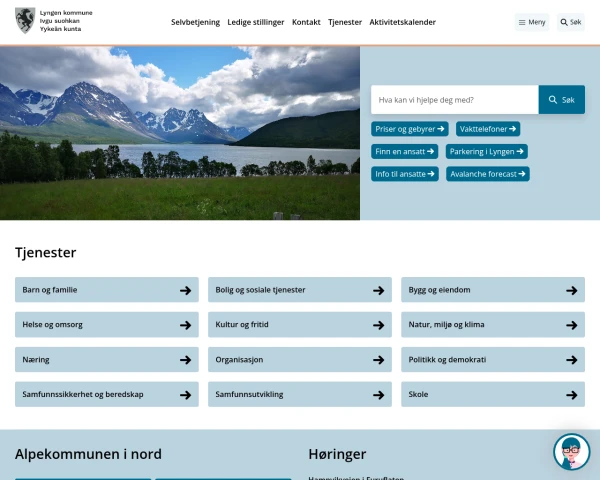Open the Helse og omsorg service tile
Image resolution: width=600 pixels, height=480 pixels.
pyautogui.click(x=107, y=325)
